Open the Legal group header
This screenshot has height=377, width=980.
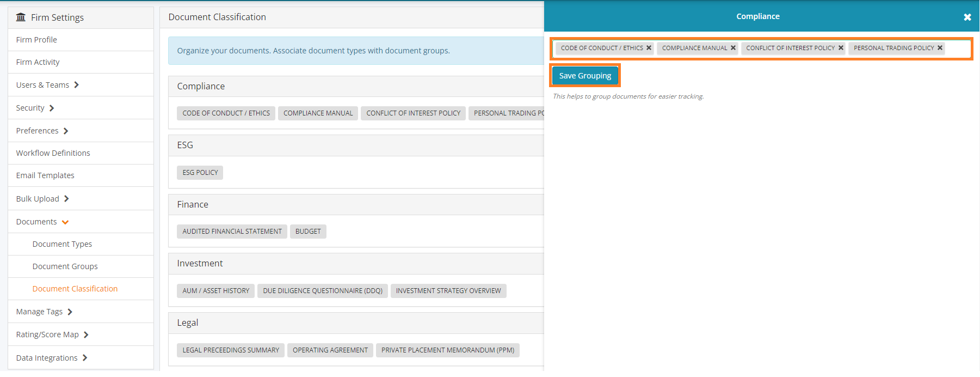tap(356, 323)
